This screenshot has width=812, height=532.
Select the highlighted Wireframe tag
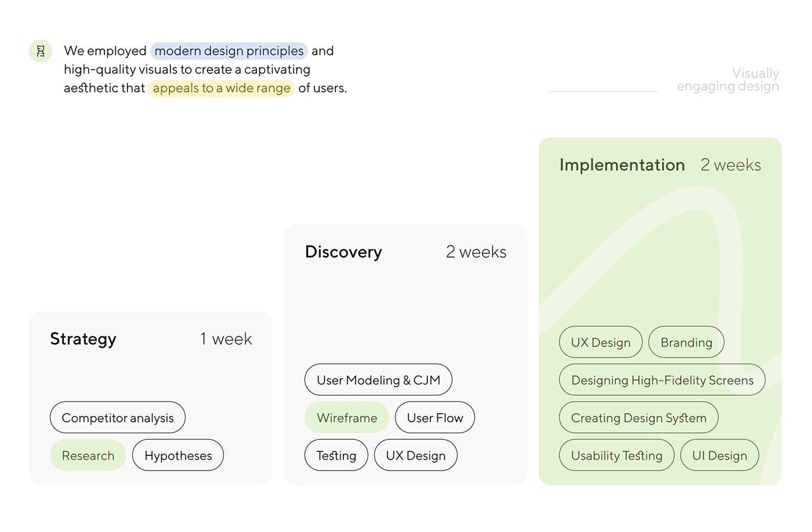coord(347,418)
